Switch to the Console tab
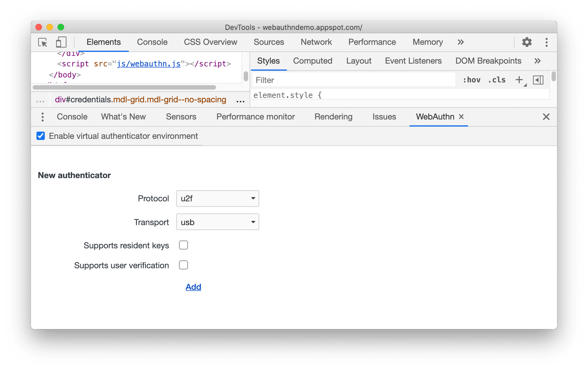This screenshot has height=370, width=588. tap(152, 42)
